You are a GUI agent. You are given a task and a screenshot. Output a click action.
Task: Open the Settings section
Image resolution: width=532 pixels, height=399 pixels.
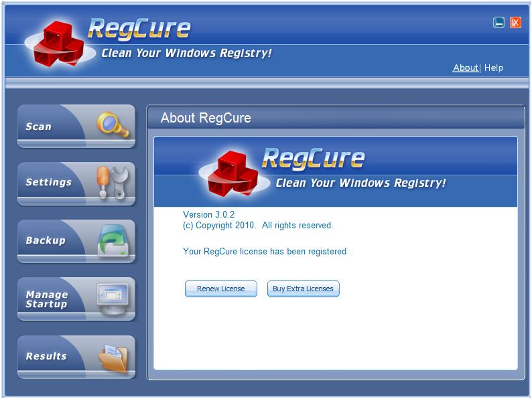tap(76, 183)
